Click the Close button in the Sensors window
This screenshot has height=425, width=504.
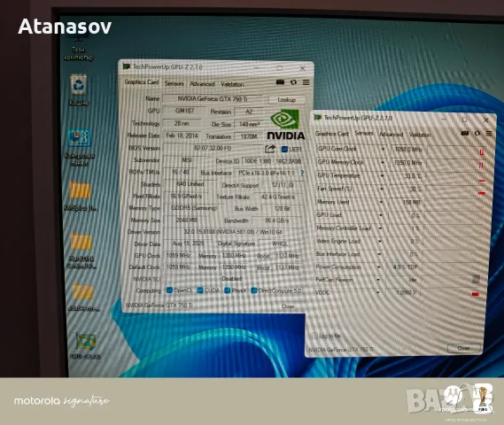click(x=463, y=348)
